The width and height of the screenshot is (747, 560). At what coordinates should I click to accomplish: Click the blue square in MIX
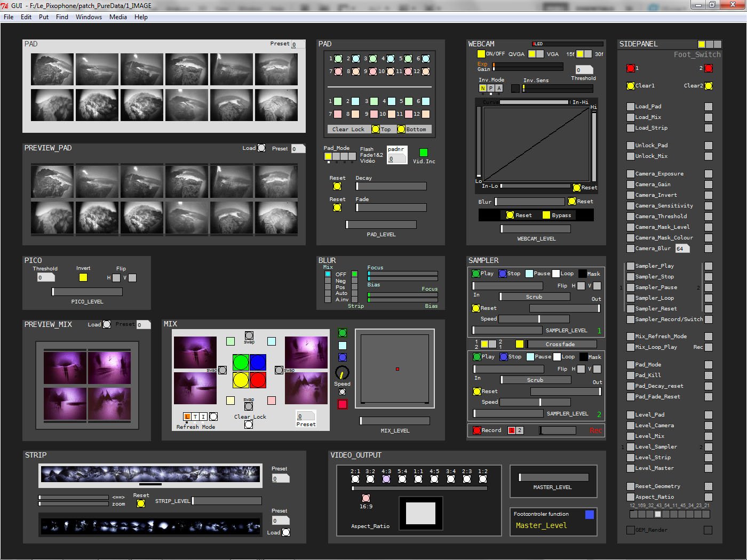[x=258, y=363]
